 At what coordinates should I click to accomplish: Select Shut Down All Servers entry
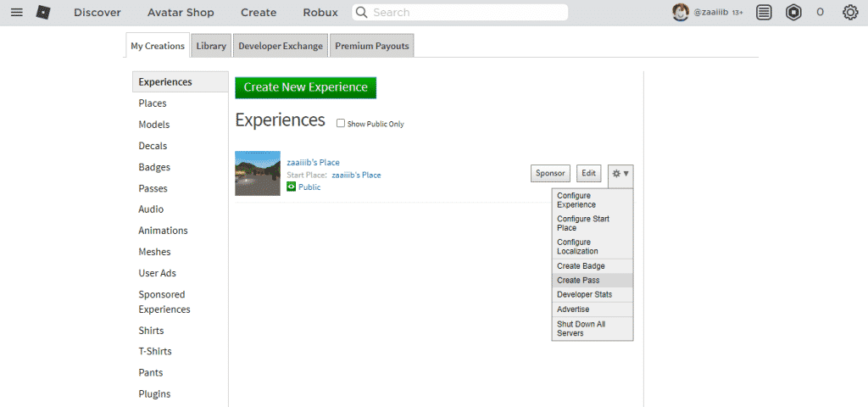click(593, 328)
